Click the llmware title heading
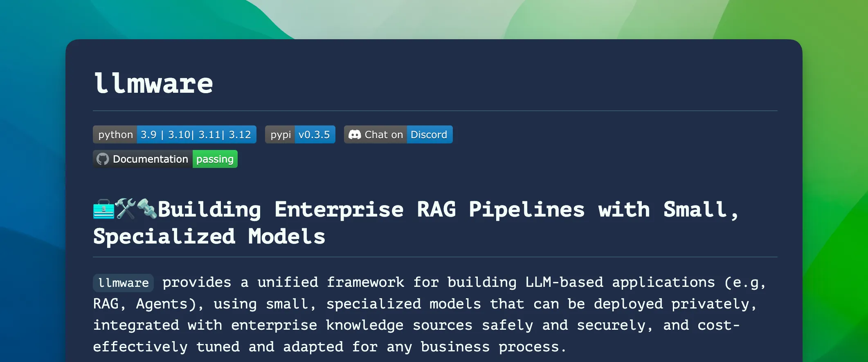This screenshot has height=362, width=868. tap(153, 83)
